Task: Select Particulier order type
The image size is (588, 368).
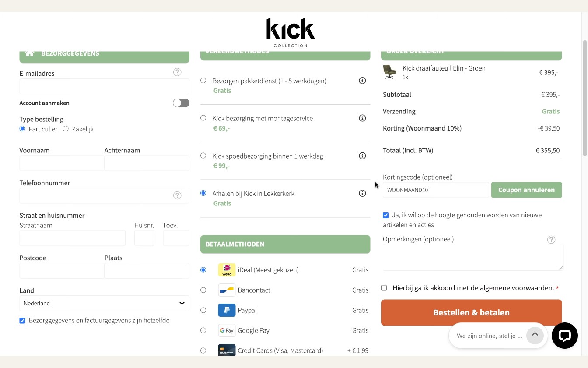Action: click(x=22, y=129)
